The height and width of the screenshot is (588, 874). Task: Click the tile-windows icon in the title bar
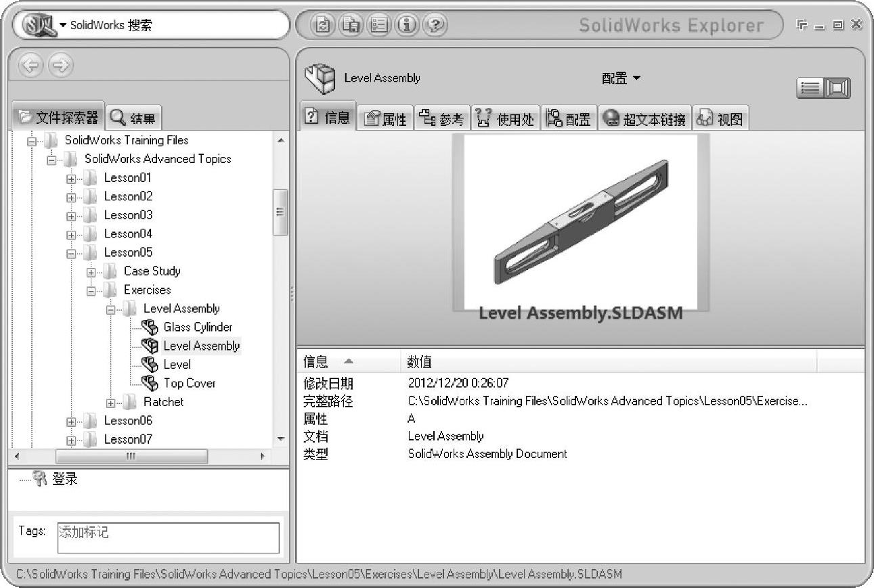click(803, 25)
